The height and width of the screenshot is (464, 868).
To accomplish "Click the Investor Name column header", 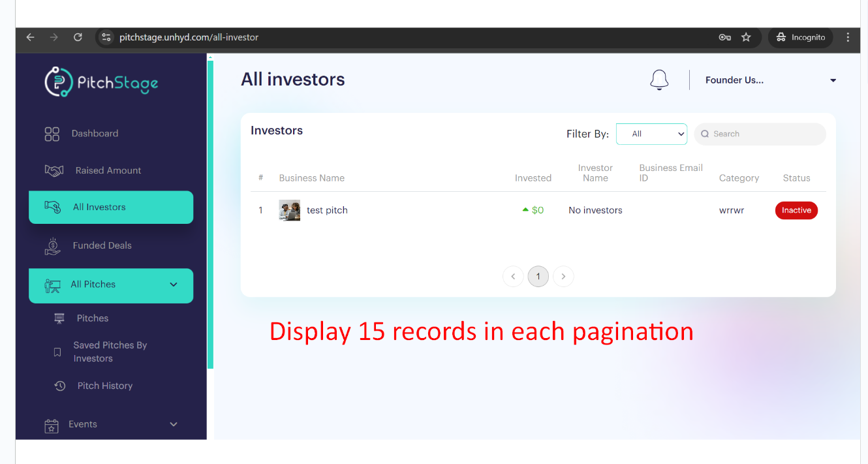I will click(595, 173).
